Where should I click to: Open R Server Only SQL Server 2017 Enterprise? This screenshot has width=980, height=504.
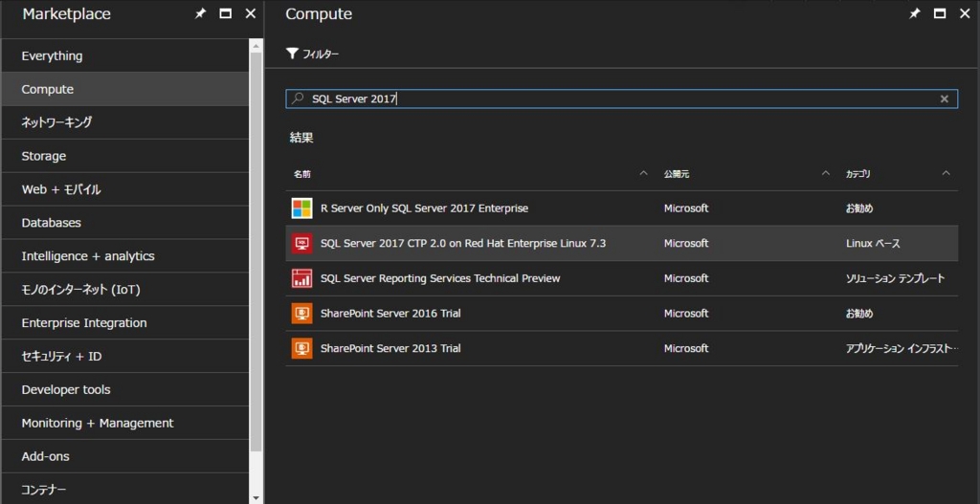424,208
